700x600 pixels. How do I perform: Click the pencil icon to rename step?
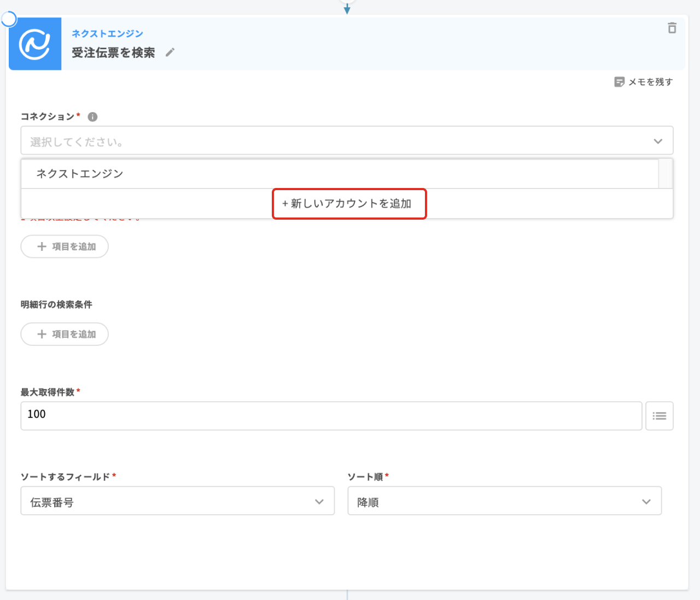coord(170,52)
